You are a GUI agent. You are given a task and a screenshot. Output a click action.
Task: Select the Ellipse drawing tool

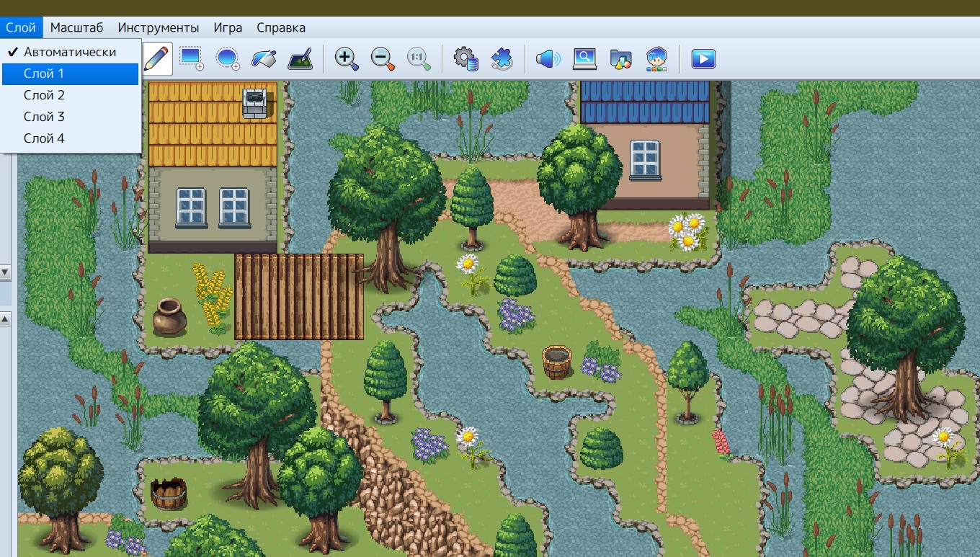pyautogui.click(x=228, y=58)
